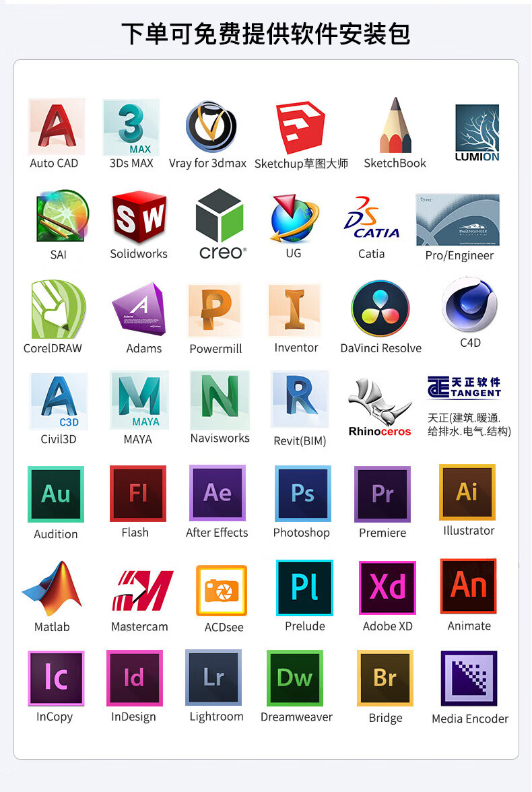Click the Photoshop Ps icon

pyautogui.click(x=303, y=494)
